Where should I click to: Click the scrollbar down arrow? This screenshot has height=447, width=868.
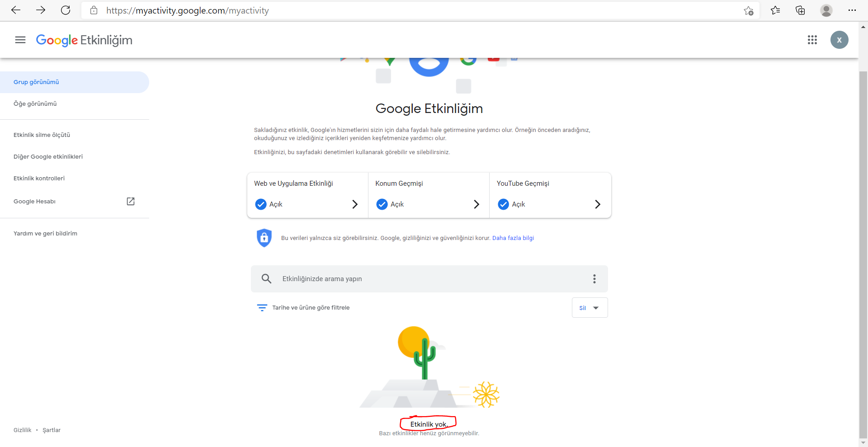pyautogui.click(x=863, y=443)
